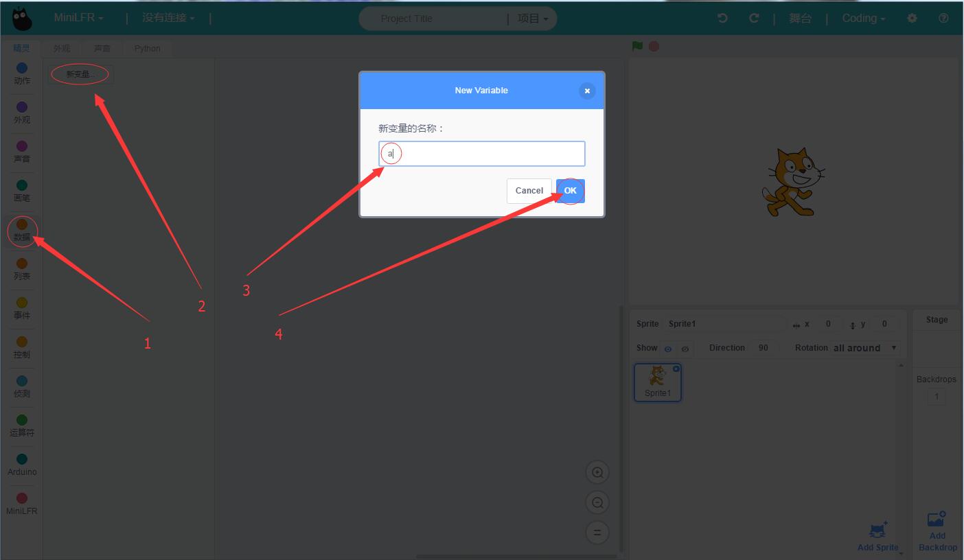
Task: Click 舞台 in the top bar
Action: point(800,19)
